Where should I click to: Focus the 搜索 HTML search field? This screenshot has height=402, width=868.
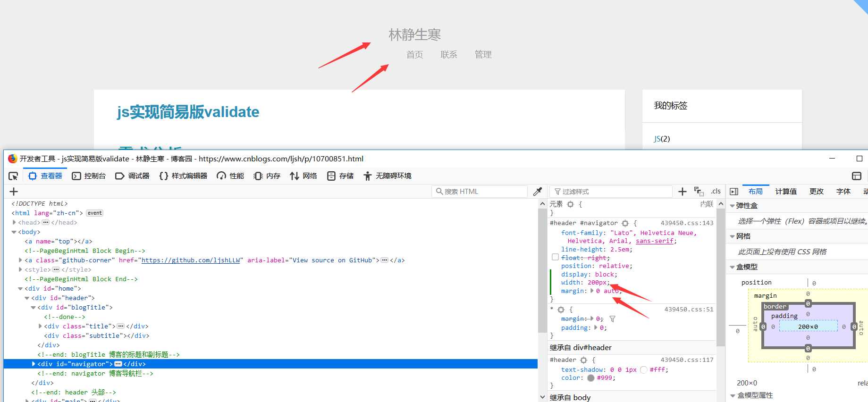point(480,192)
